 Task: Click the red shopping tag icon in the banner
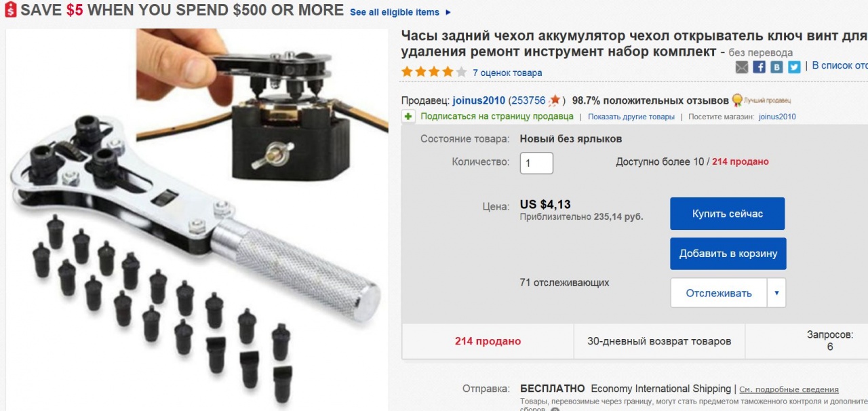point(9,11)
